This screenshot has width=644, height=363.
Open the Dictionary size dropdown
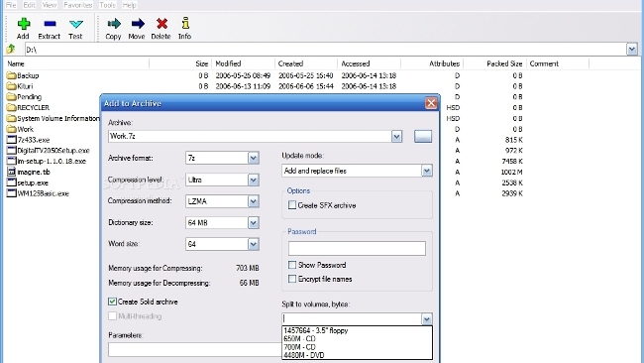point(254,223)
